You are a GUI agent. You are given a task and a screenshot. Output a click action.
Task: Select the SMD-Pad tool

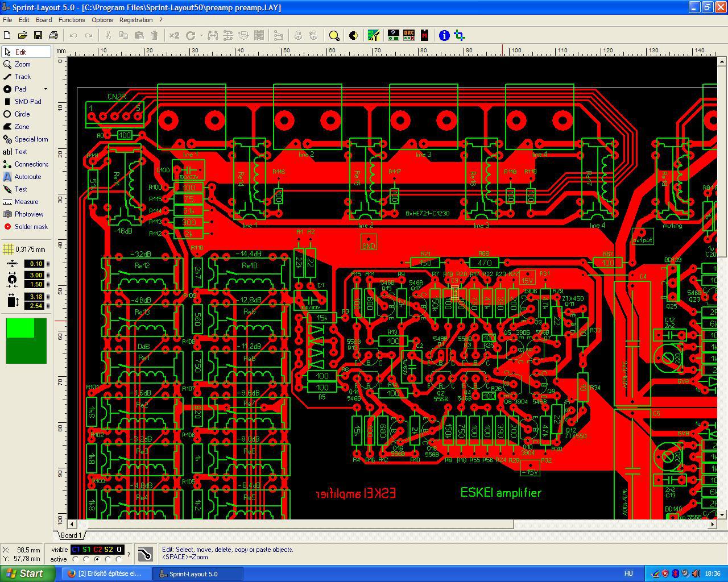27,102
